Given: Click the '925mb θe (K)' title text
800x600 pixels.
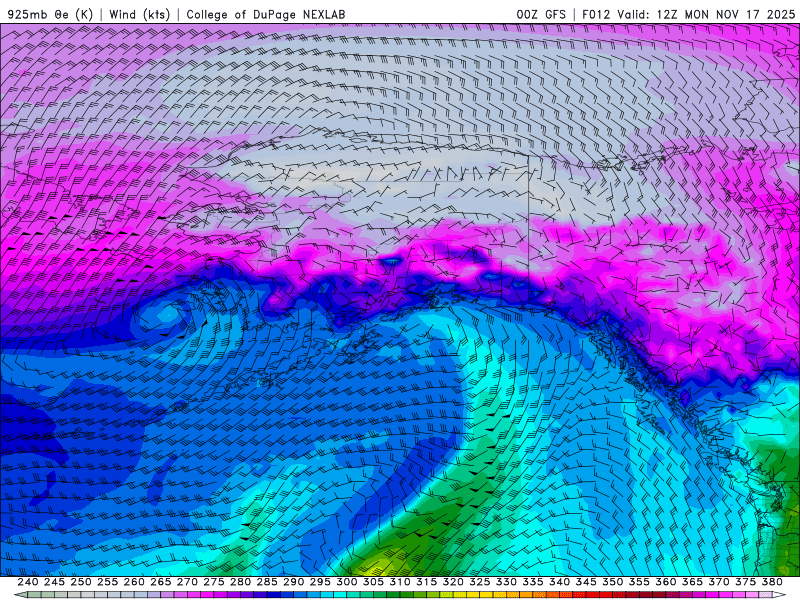Looking at the screenshot, I should click(50, 14).
